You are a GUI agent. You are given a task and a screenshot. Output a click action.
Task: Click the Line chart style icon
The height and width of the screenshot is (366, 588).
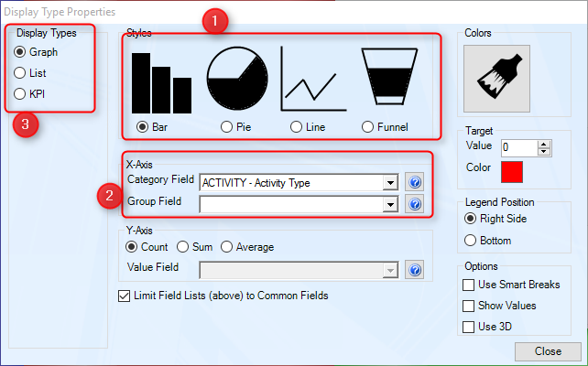(x=313, y=79)
